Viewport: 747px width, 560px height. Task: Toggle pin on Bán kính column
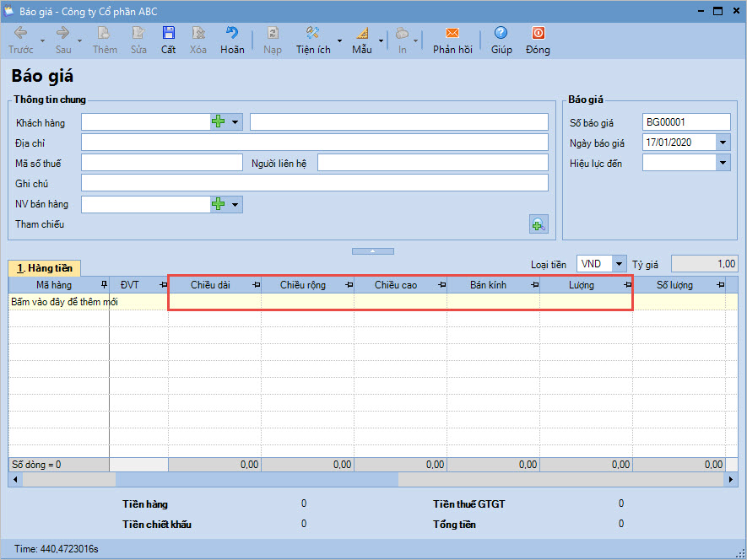coord(534,286)
